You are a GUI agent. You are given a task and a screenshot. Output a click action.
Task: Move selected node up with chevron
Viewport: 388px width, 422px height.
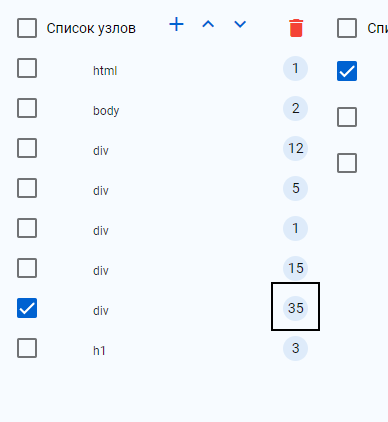(208, 24)
